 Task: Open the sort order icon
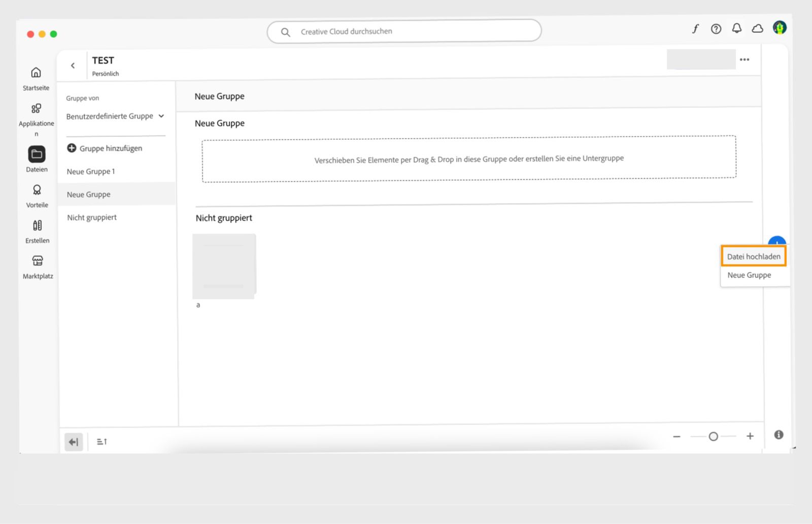click(101, 442)
